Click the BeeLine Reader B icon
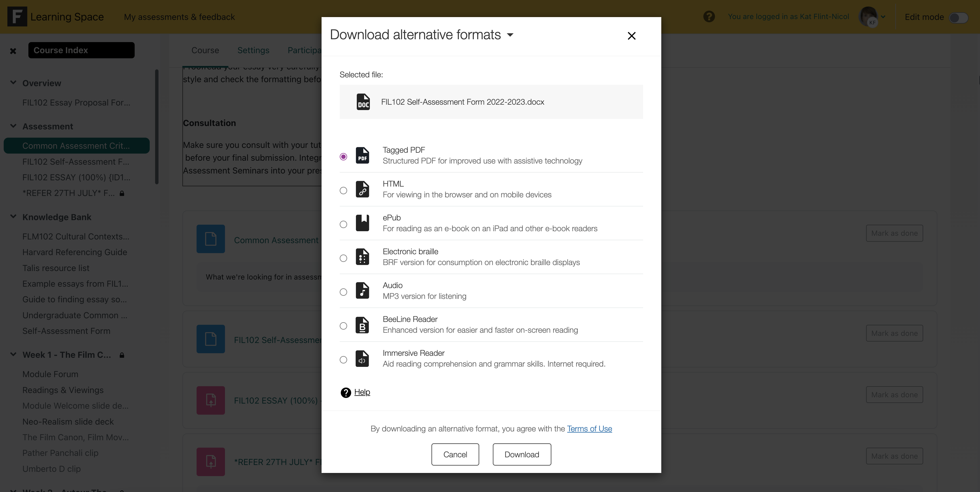The image size is (980, 492). (362, 325)
